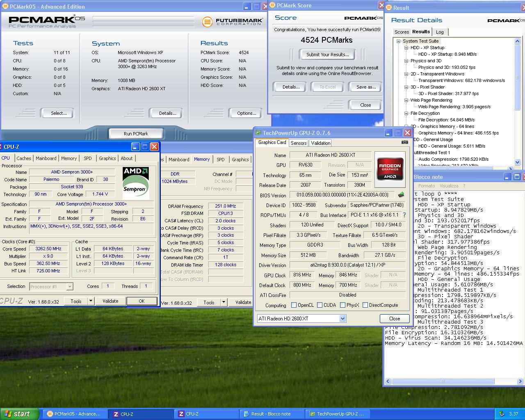The height and width of the screenshot is (420, 525).
Task: Switch to Log tab in Result Details
Action: [440, 32]
